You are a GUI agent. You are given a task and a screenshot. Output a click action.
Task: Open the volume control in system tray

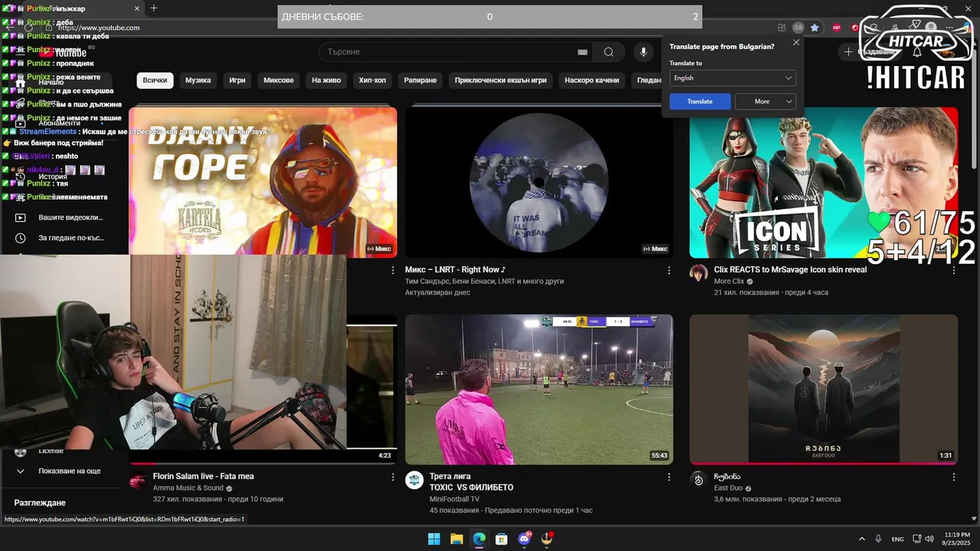click(x=929, y=539)
